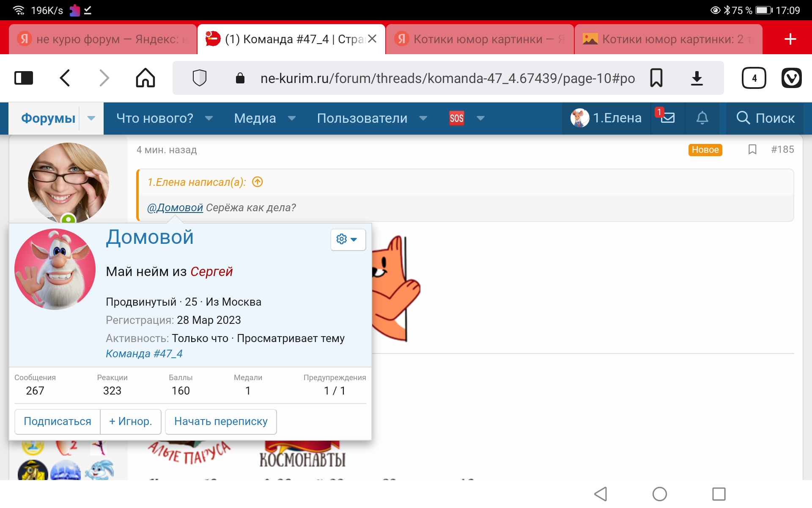Tap the browser home icon
The image size is (812, 508).
point(145,78)
